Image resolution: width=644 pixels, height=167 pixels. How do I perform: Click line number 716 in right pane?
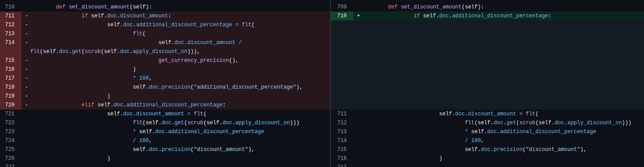pos(342,159)
